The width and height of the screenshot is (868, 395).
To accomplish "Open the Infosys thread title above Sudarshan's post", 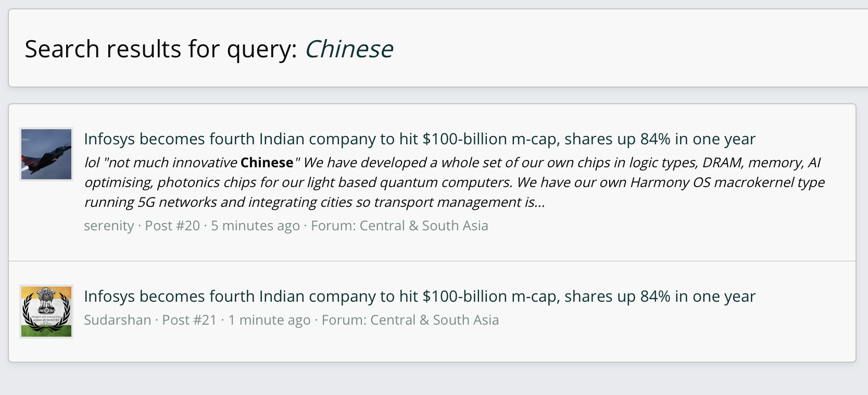I will (x=420, y=297).
